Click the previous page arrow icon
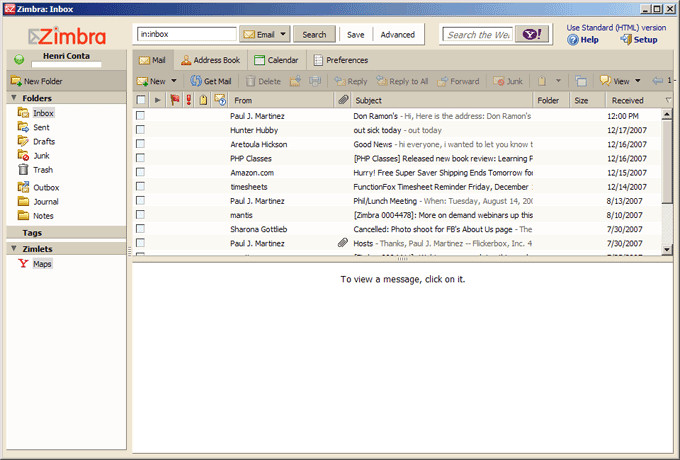Screen dimensions: 680x460 tap(657, 81)
